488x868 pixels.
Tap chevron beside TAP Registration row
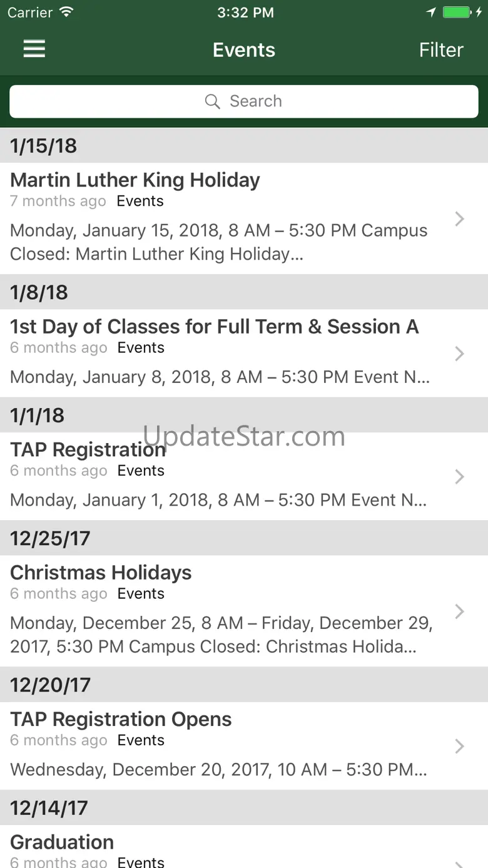coord(460,476)
